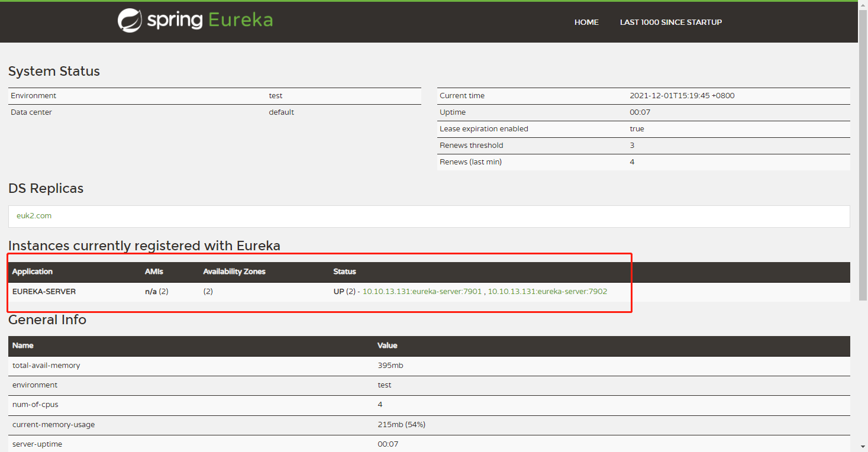Click the server-uptime row name
Viewport: 868px width, 452px height.
37,444
